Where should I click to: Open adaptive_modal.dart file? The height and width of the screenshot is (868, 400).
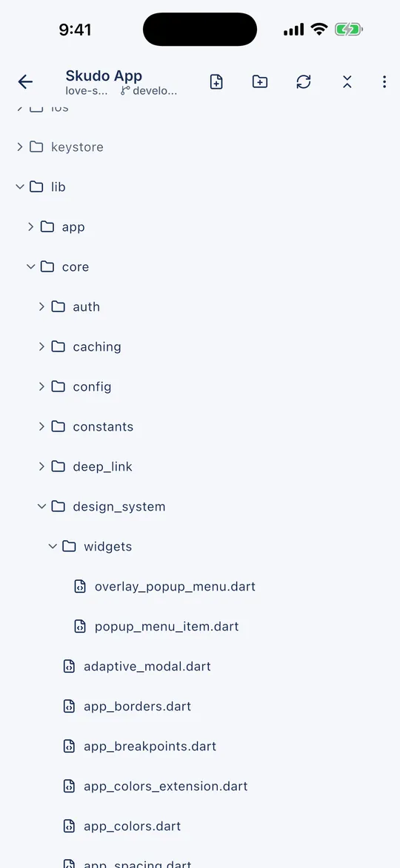coord(137,667)
